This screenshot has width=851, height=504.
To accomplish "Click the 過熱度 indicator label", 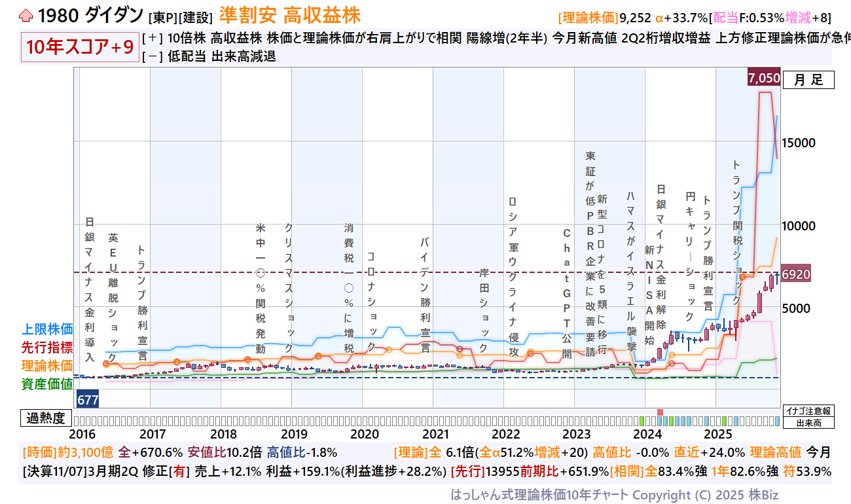I will pyautogui.click(x=46, y=418).
